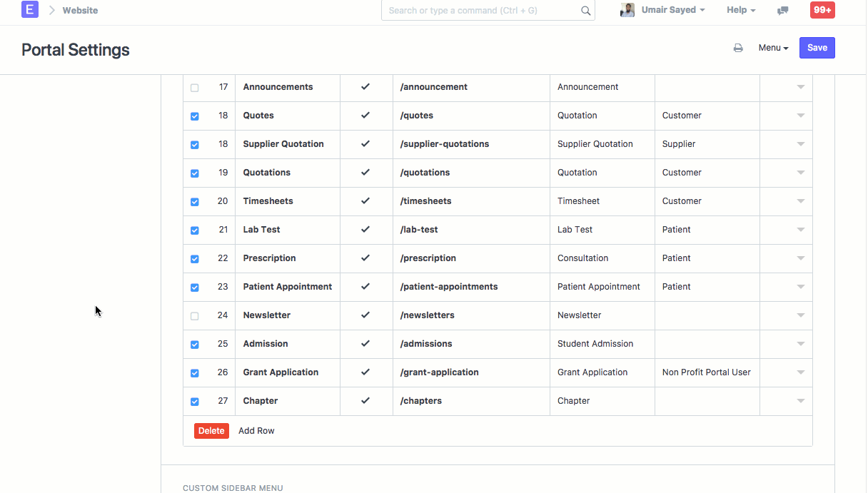Focus the search command bar

[x=488, y=11]
